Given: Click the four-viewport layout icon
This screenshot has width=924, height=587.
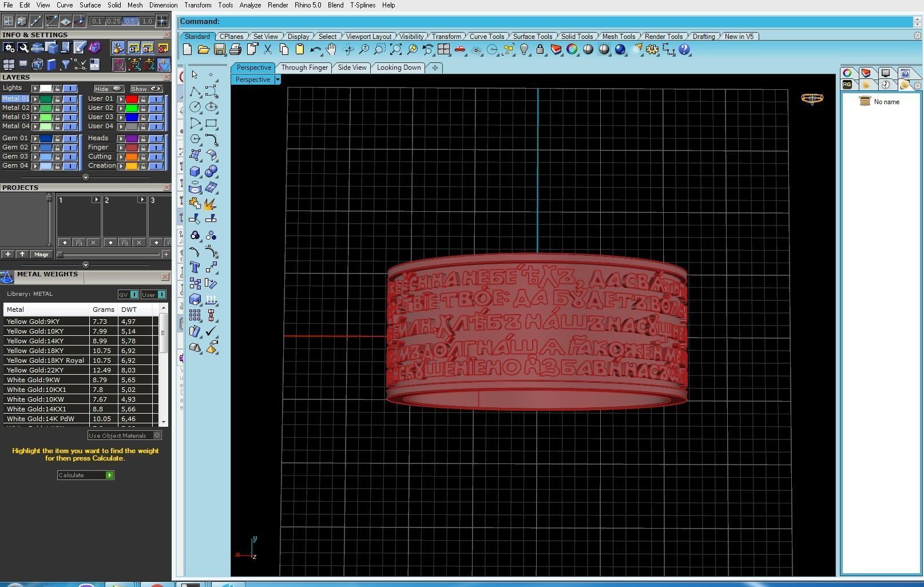Looking at the screenshot, I should 443,50.
